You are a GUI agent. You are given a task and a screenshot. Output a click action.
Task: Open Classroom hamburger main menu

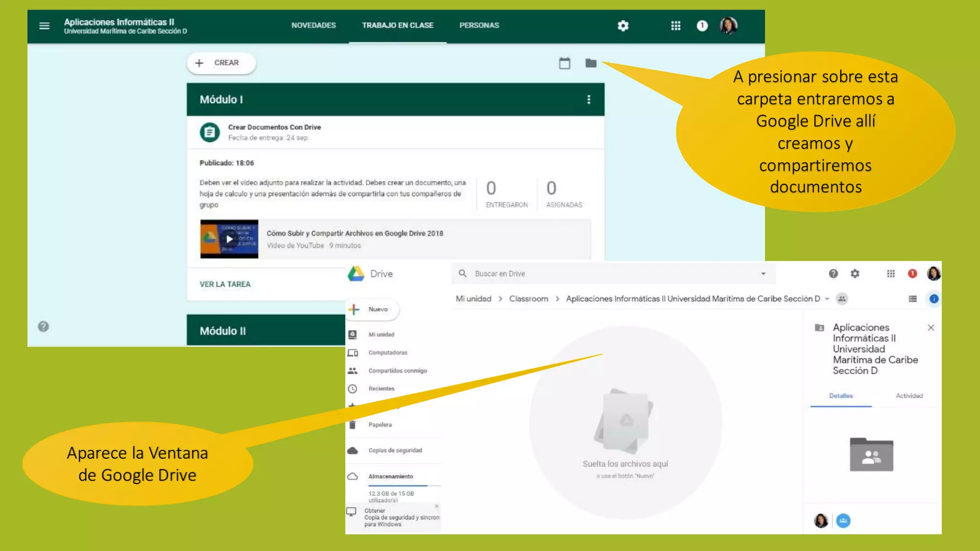[44, 26]
